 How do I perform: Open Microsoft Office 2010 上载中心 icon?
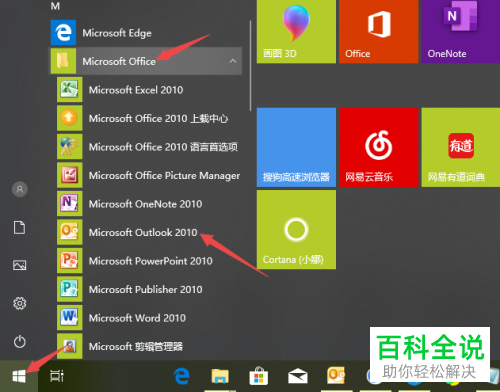tap(70, 118)
